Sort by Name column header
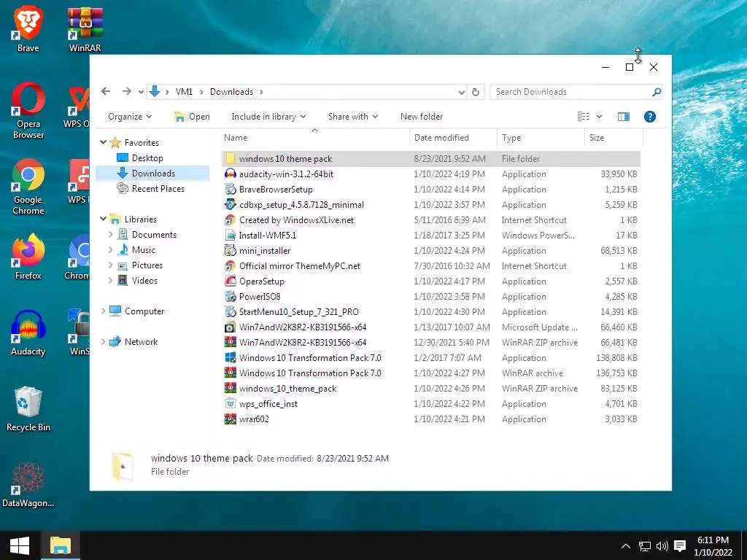Image resolution: width=747 pixels, height=560 pixels. (314, 138)
